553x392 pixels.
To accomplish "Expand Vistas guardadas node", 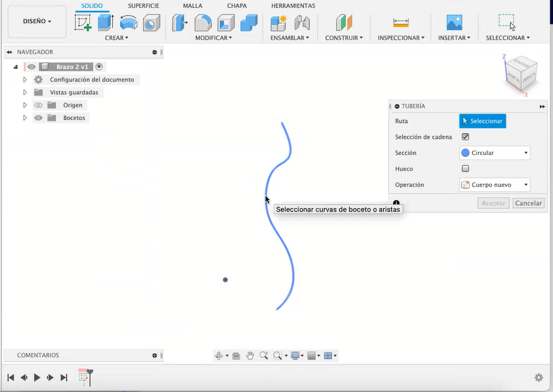I will [25, 93].
